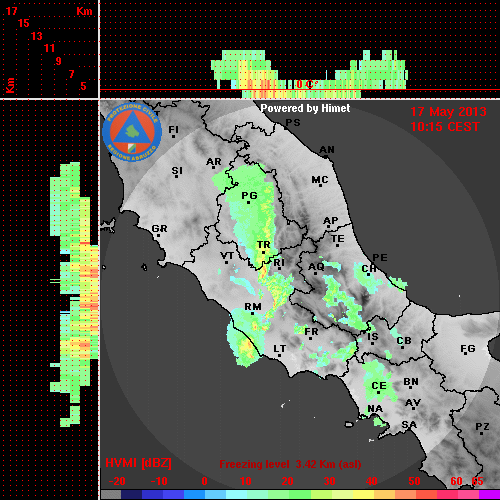
Task: Select the SI city label
Action: coord(177,171)
